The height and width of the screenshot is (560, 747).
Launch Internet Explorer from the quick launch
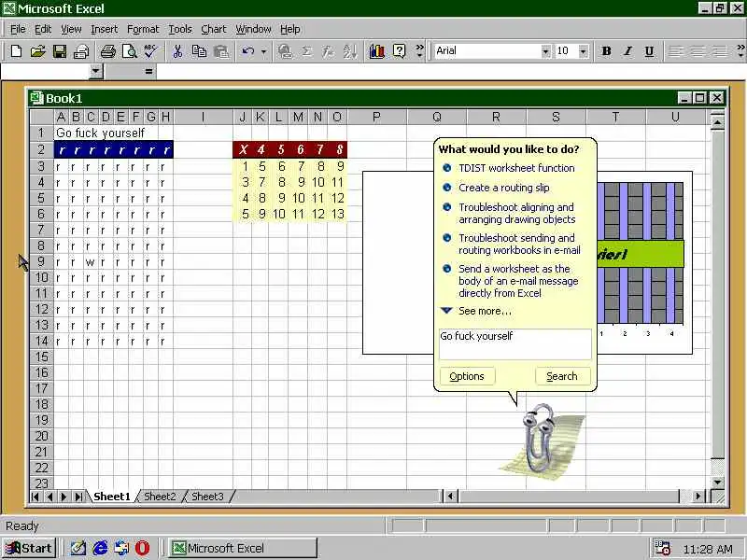coord(100,548)
